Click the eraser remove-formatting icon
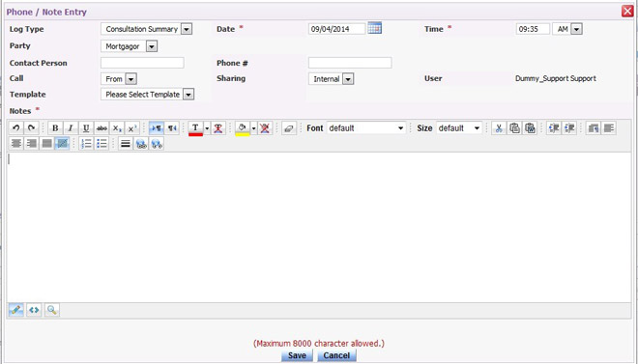The image size is (638, 364). point(288,128)
